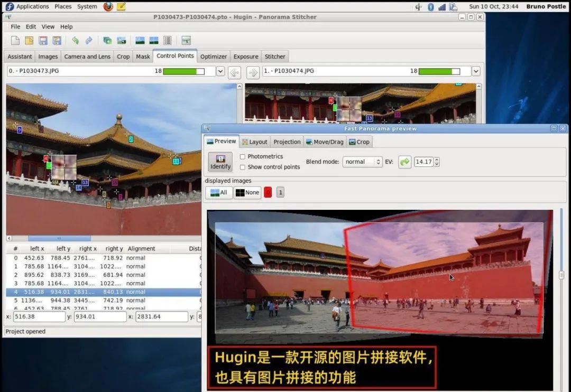Viewport: 571px width, 392px height.
Task: Show all displayed images with the All button
Action: click(x=218, y=192)
